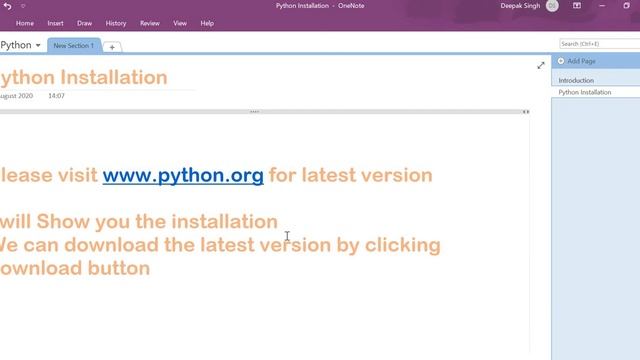Select the Review ribbon tab

tap(150, 23)
